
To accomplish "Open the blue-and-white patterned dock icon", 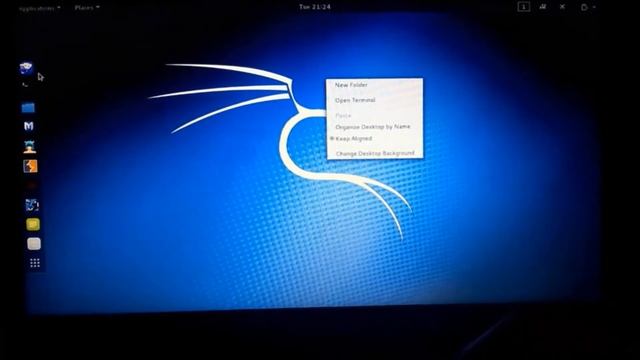I will coord(32,205).
